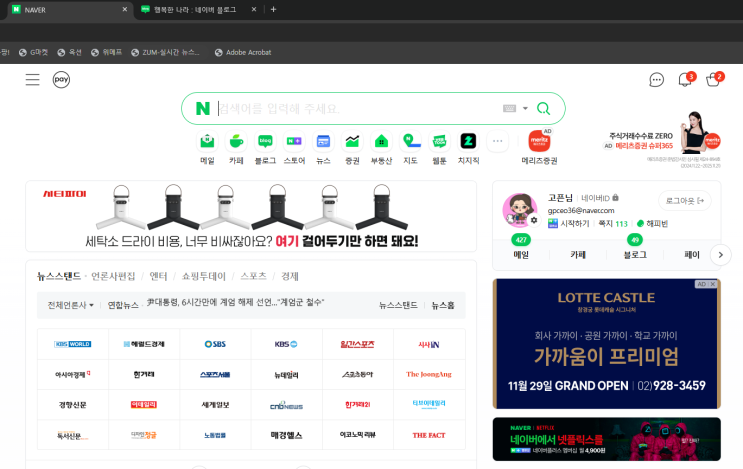Expand the 전체언론사 dropdown
The width and height of the screenshot is (743, 469).
coord(71,305)
